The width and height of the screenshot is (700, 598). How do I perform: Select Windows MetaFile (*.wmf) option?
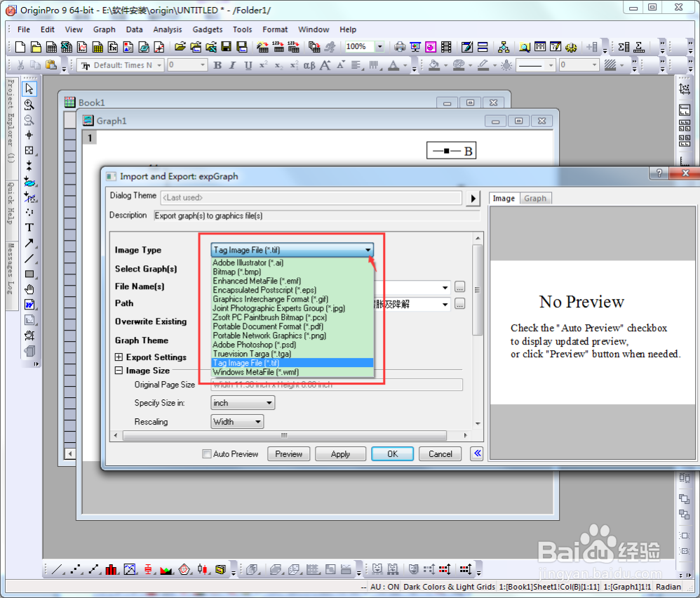(x=292, y=372)
